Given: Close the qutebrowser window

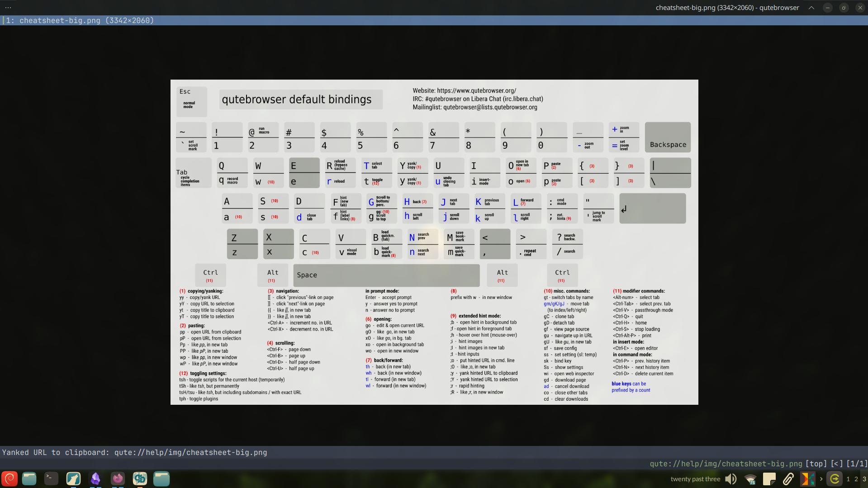Looking at the screenshot, I should 860,8.
